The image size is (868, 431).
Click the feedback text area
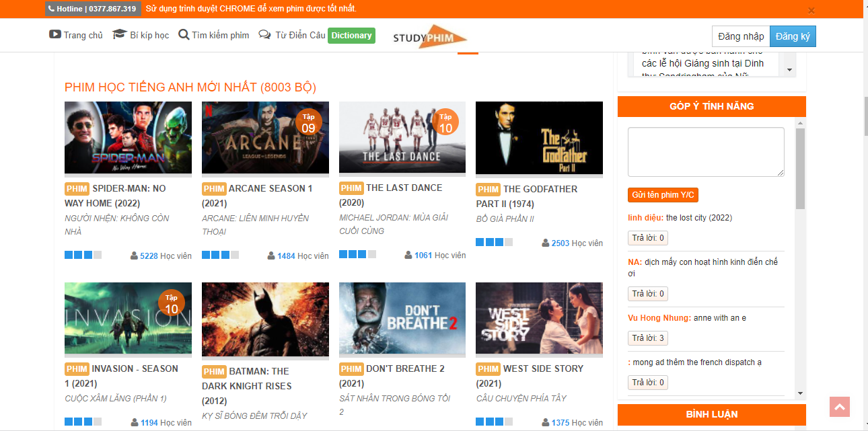click(706, 152)
